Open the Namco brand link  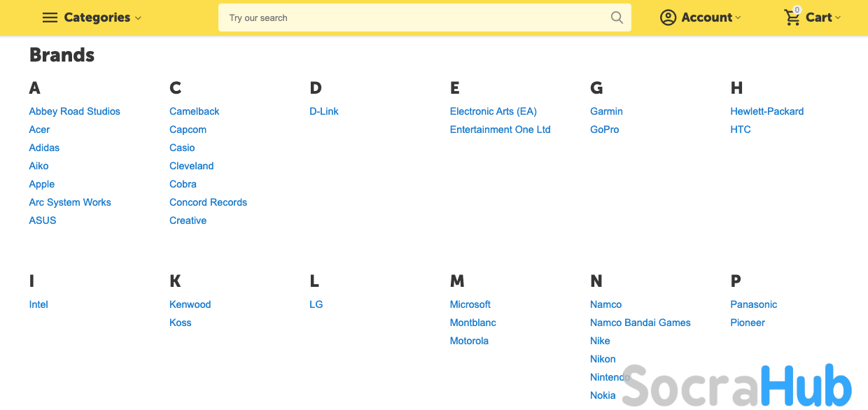coord(606,304)
